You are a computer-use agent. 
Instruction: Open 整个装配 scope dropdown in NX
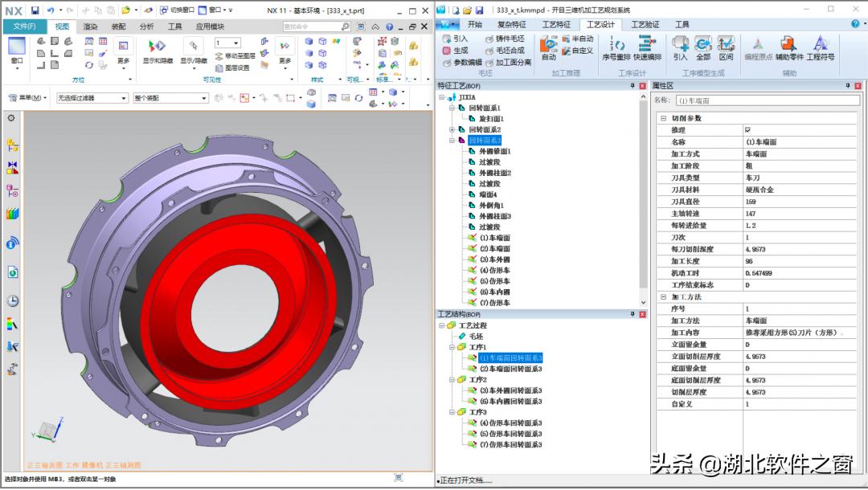coord(170,98)
